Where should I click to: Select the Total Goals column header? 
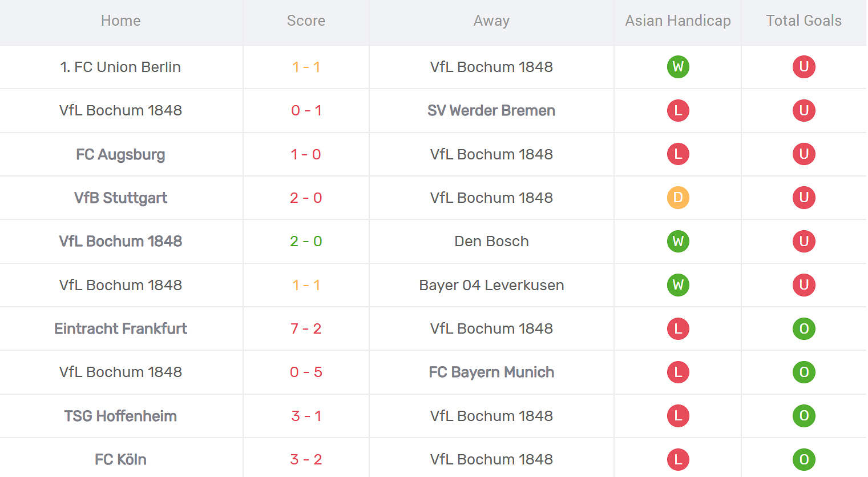[804, 21]
